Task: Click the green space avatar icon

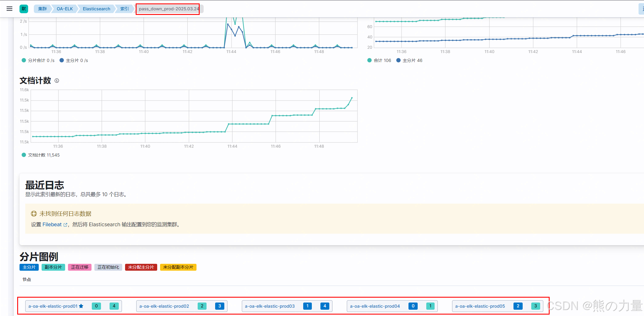Action: click(24, 9)
